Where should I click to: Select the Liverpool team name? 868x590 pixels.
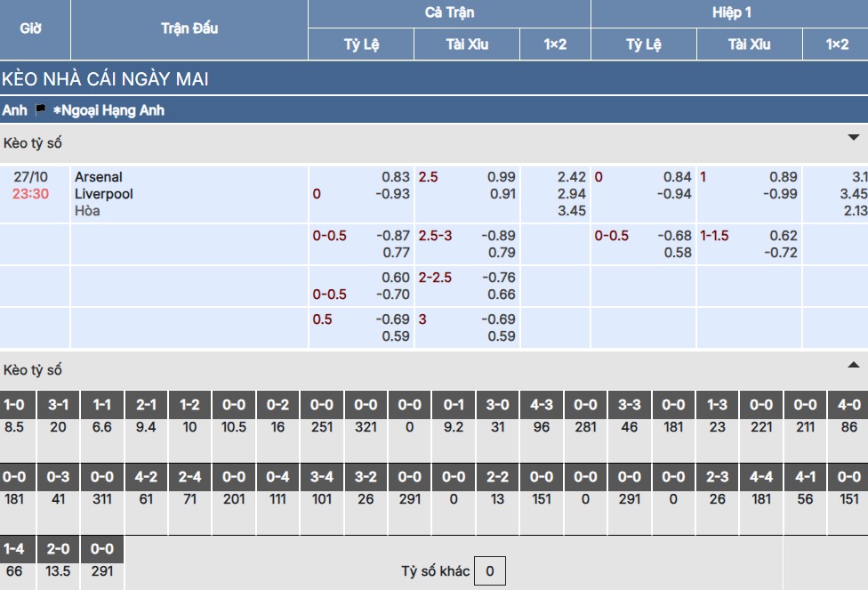coord(104,193)
